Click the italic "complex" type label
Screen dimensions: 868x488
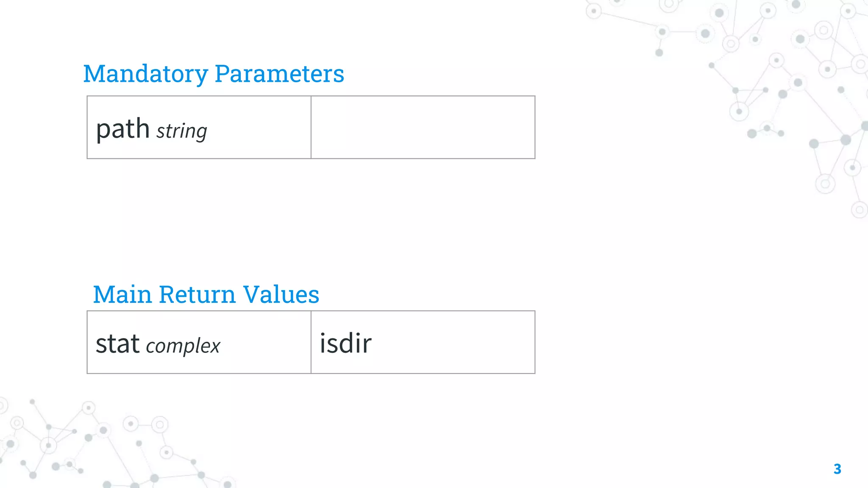pos(183,347)
